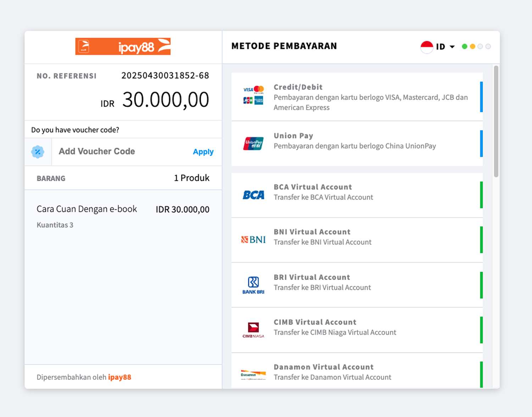Click 'Pembayaran dengan kartu berlogo China UnionPay' text

(355, 146)
